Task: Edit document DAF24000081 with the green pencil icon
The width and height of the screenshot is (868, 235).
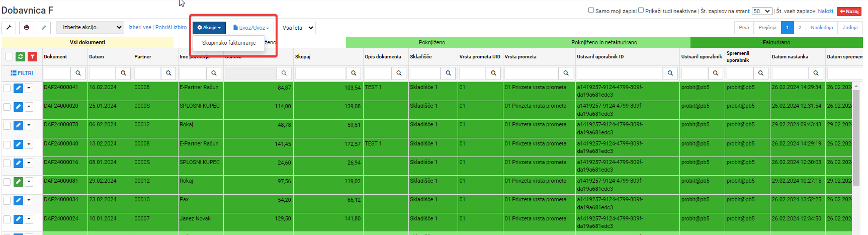Action: pyautogui.click(x=18, y=182)
